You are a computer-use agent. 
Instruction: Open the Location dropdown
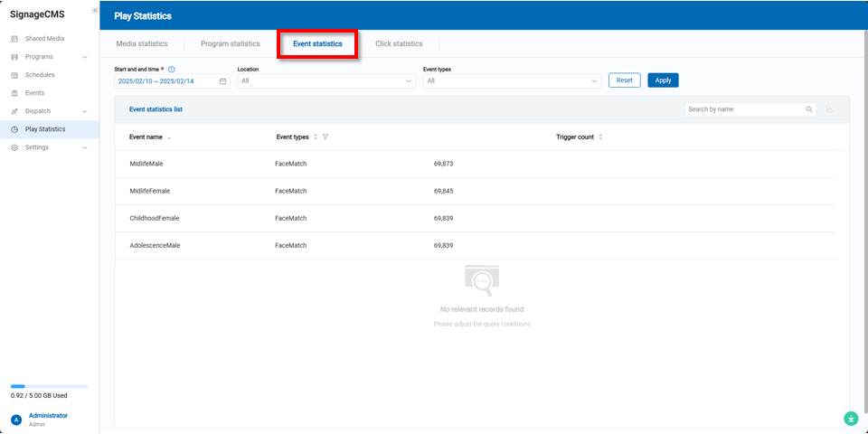326,80
